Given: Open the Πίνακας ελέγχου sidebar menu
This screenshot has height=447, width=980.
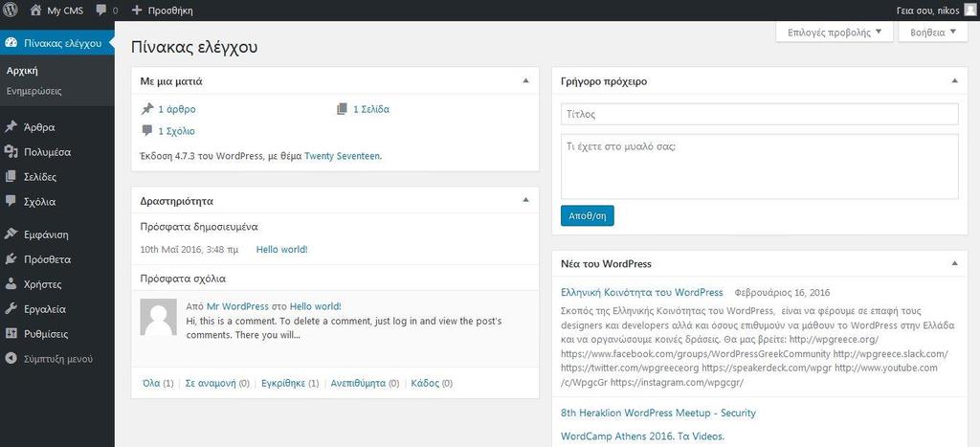Looking at the screenshot, I should pos(56,43).
